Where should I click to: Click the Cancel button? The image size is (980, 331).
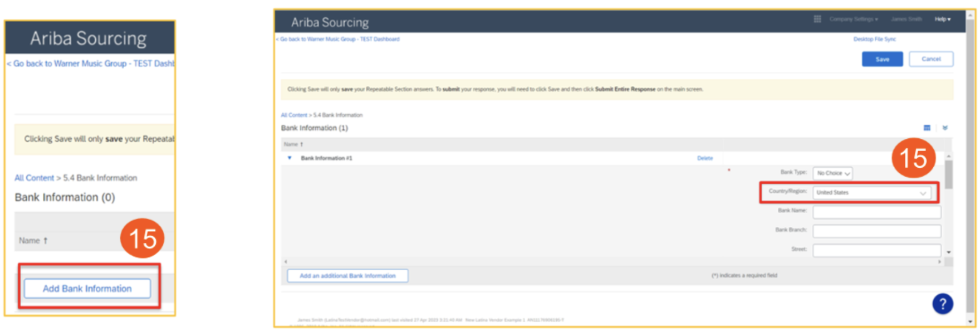[931, 59]
